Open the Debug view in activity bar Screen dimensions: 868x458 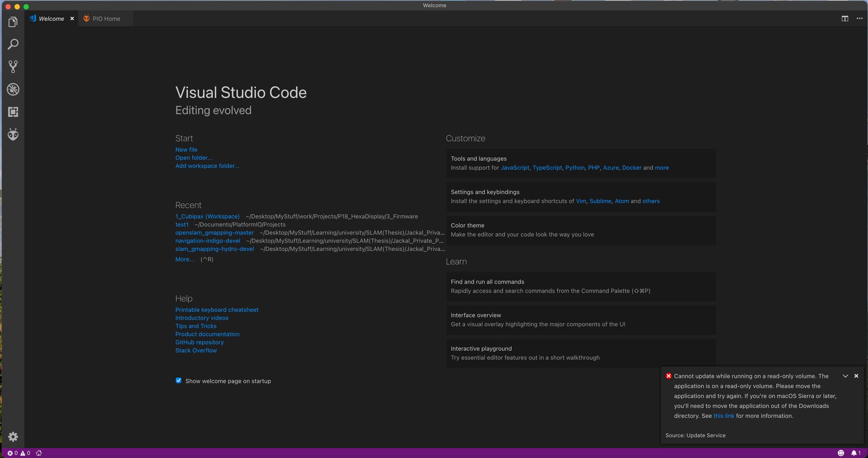point(13,89)
